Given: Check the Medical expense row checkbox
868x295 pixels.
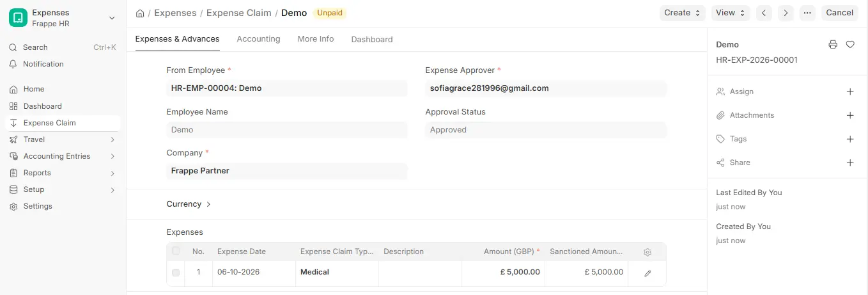Looking at the screenshot, I should point(176,273).
